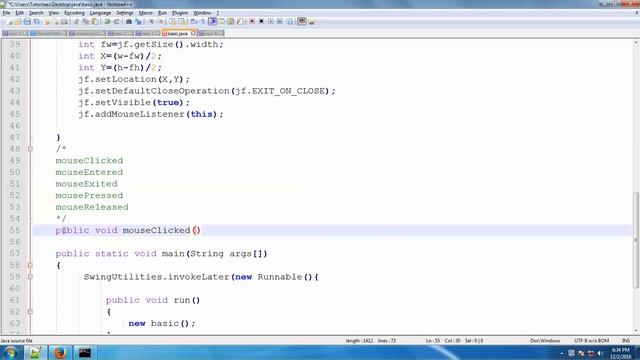Click the Print toolbar icon
Image resolution: width=640 pixels, height=360 pixels.
coord(64,21)
